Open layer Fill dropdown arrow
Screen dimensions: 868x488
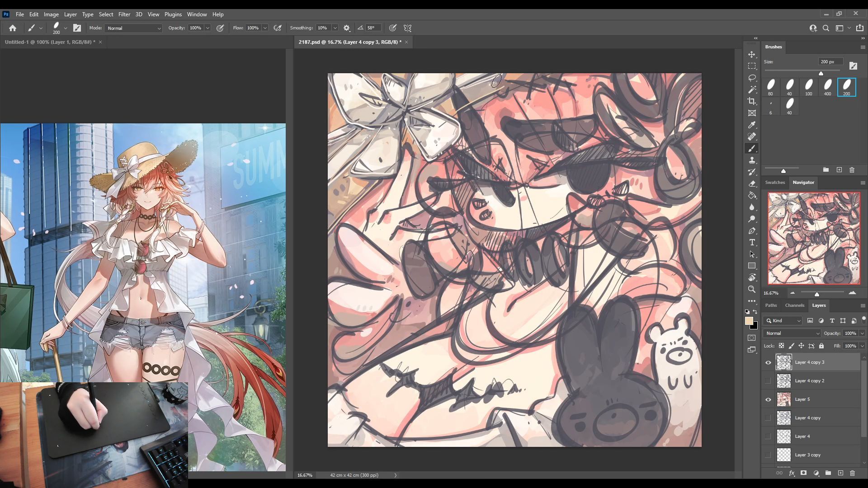[x=862, y=346]
